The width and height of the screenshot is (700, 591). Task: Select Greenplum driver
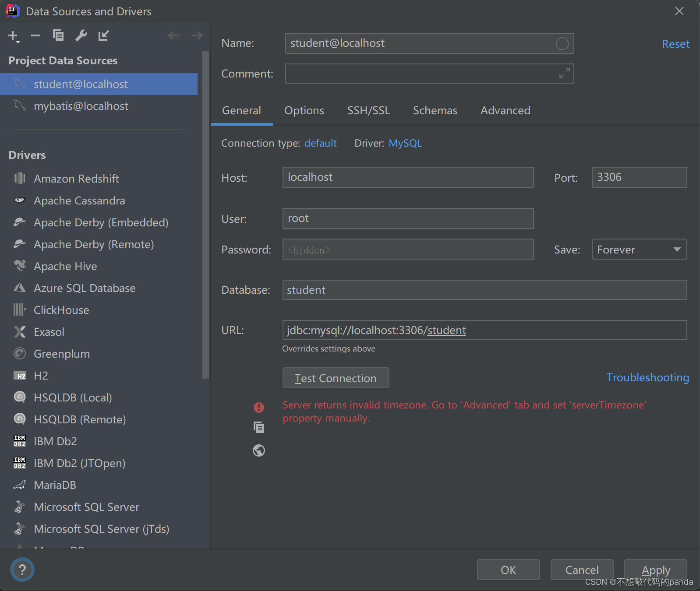click(x=99, y=354)
